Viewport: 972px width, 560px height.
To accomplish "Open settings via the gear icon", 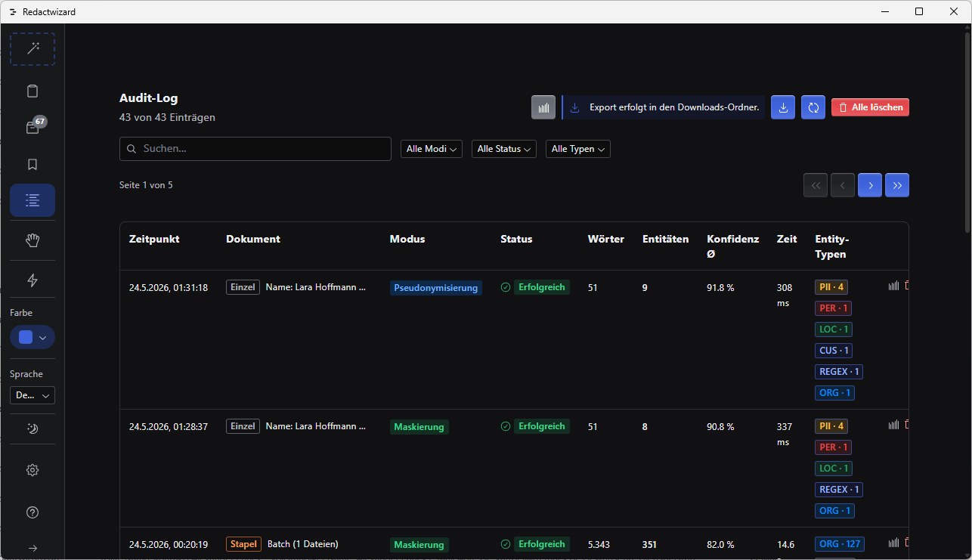I will 33,470.
